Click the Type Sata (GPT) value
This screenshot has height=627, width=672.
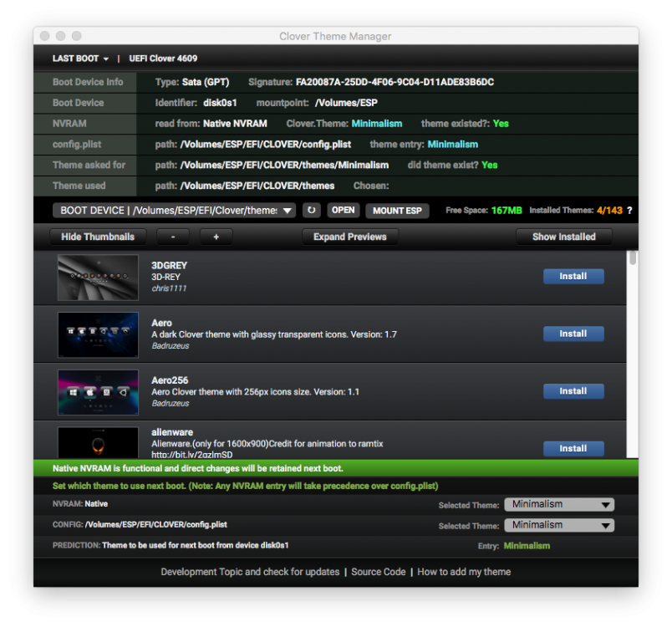click(206, 82)
